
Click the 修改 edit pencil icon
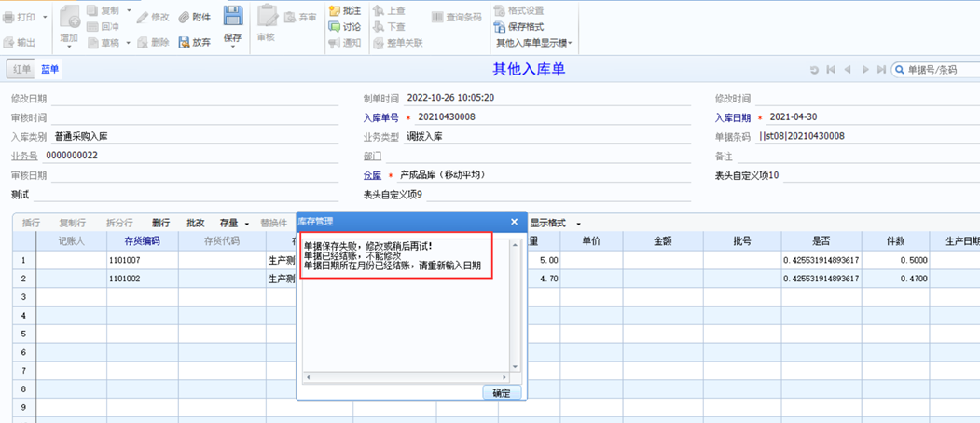click(x=142, y=18)
